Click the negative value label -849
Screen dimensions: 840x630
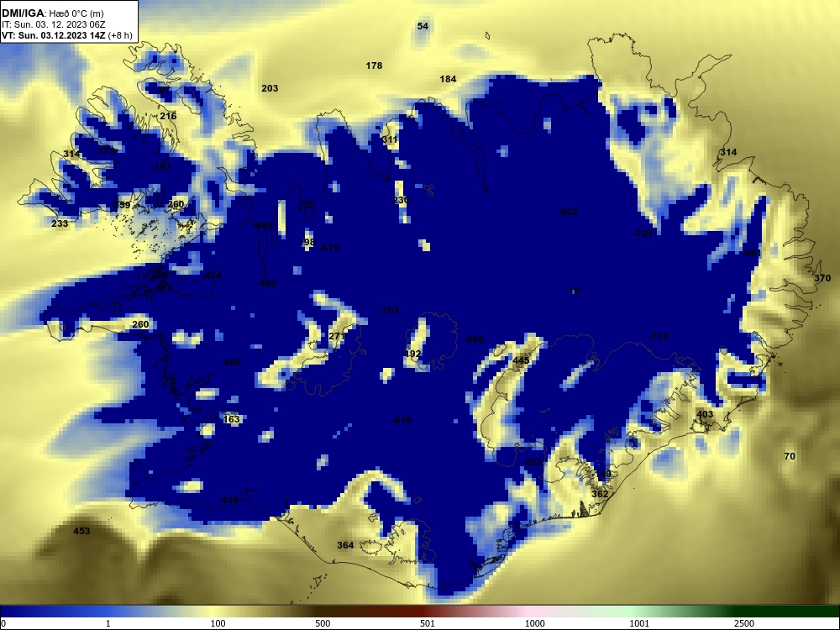click(x=474, y=339)
